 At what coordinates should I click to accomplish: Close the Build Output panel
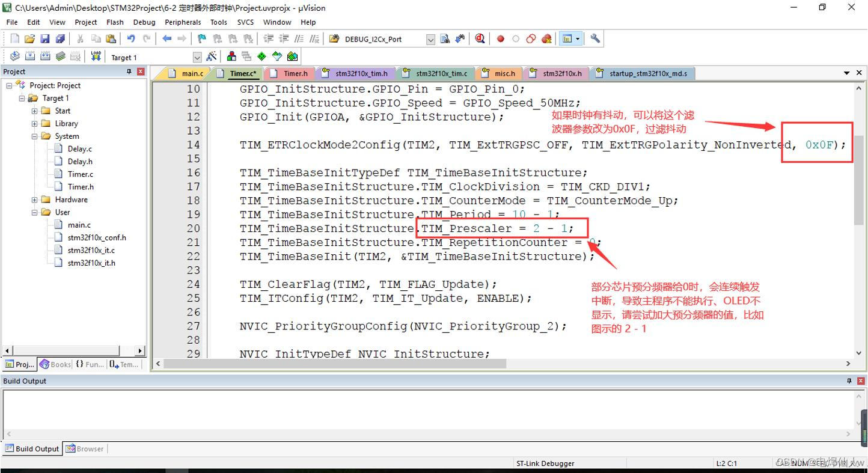pos(861,381)
